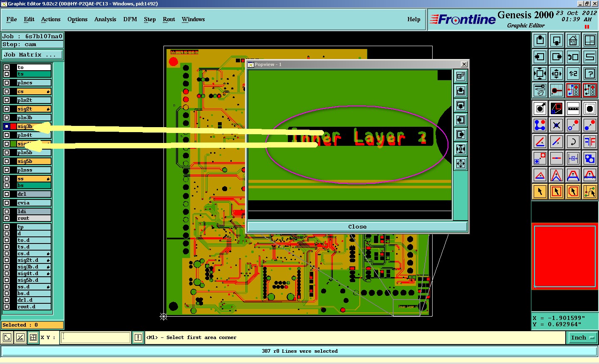Open the File menu
Viewport: 599px width, 364px height.
coord(12,19)
